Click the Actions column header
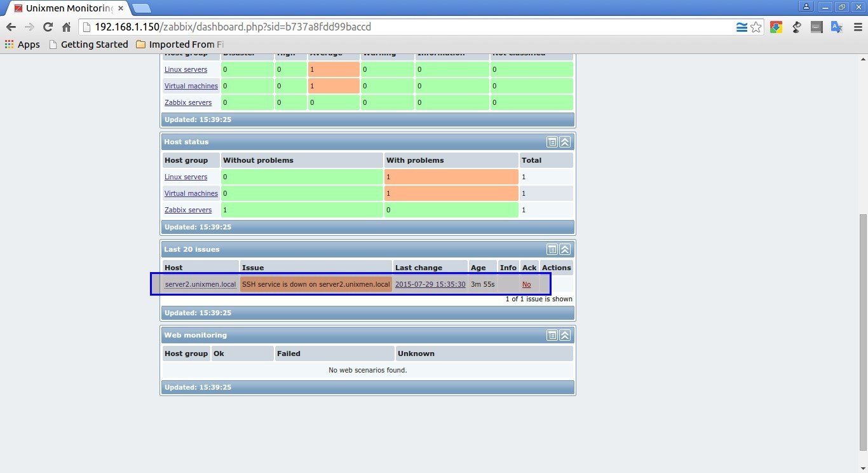Image resolution: width=868 pixels, height=473 pixels. 557,268
